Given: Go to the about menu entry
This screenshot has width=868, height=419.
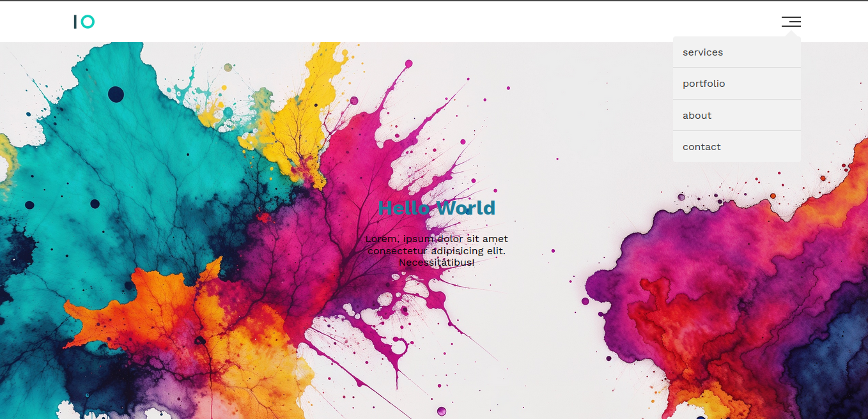Looking at the screenshot, I should pyautogui.click(x=697, y=116).
